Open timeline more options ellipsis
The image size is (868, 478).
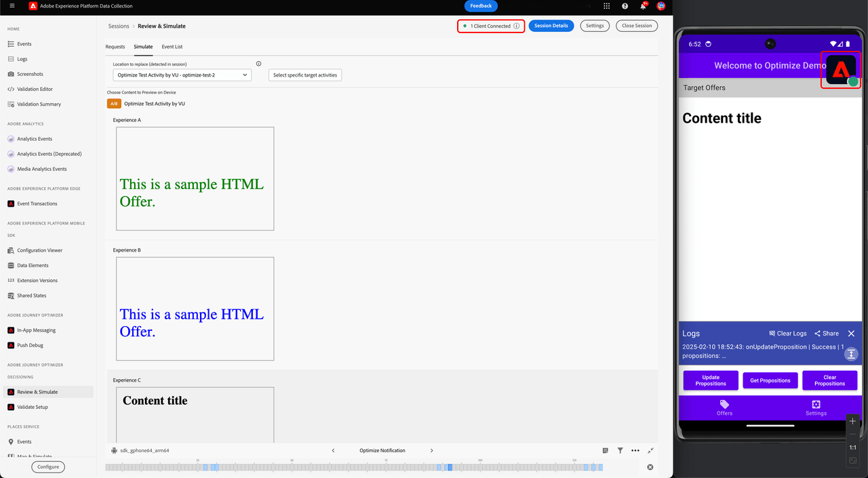tap(635, 450)
